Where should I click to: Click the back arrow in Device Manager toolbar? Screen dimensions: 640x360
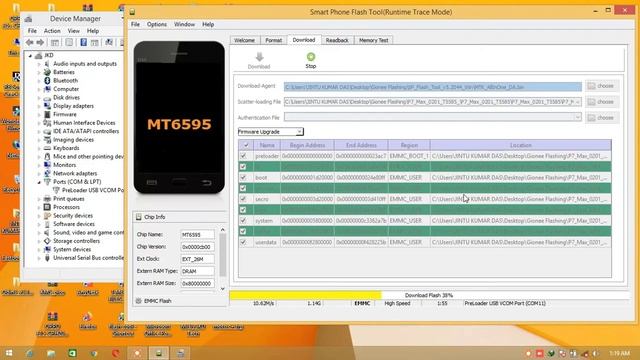(29, 42)
